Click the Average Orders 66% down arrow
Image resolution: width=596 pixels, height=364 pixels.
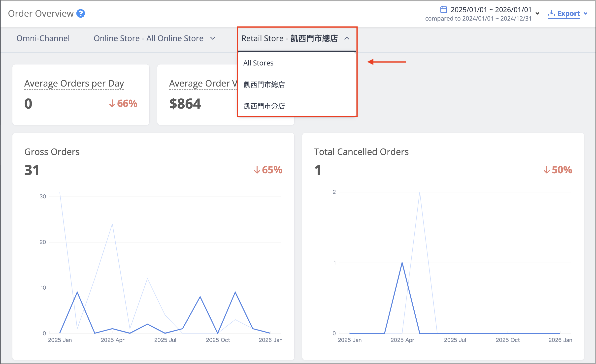pyautogui.click(x=112, y=103)
